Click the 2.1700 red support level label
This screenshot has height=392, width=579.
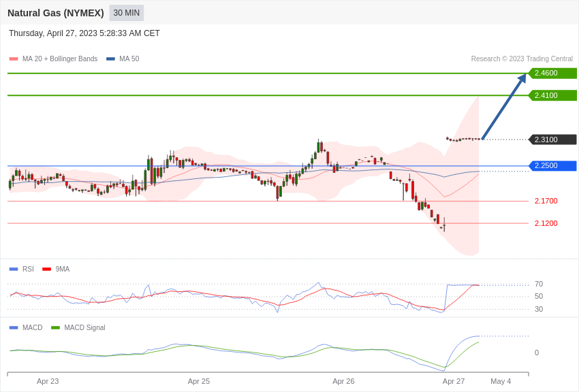pyautogui.click(x=546, y=201)
